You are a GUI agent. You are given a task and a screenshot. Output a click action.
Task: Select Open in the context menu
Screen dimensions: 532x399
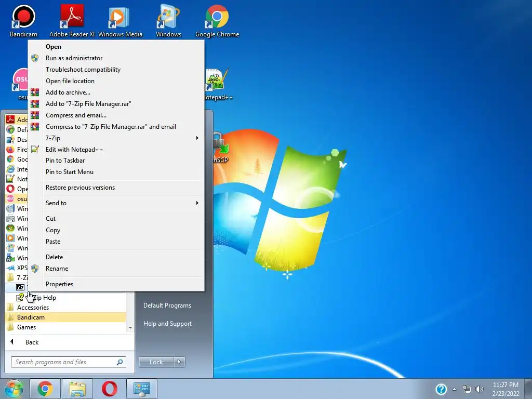pyautogui.click(x=116, y=47)
